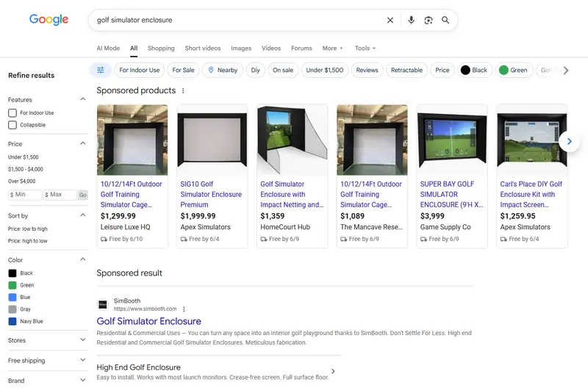This screenshot has height=388, width=588.
Task: Open Carl's Place DIY Golf Enclosure Kit
Action: (531, 194)
